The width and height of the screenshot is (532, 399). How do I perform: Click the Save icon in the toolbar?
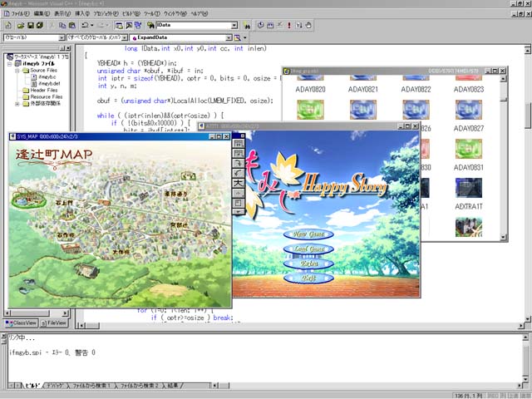pyautogui.click(x=30, y=26)
